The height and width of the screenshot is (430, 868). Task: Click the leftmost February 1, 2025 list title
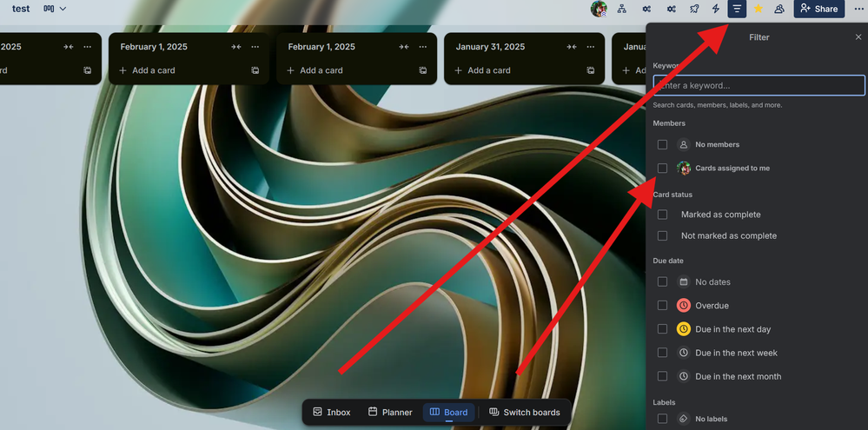[154, 47]
